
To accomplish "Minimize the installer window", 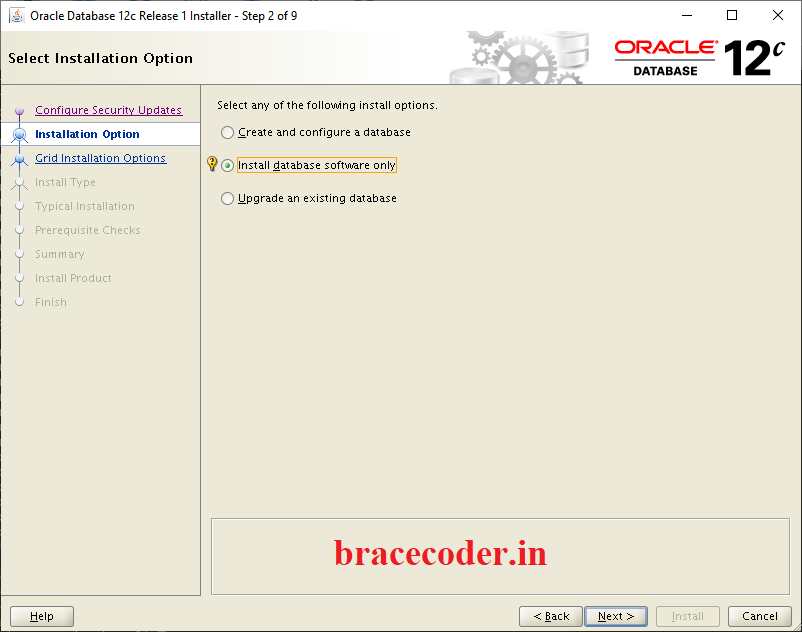I will coord(686,15).
